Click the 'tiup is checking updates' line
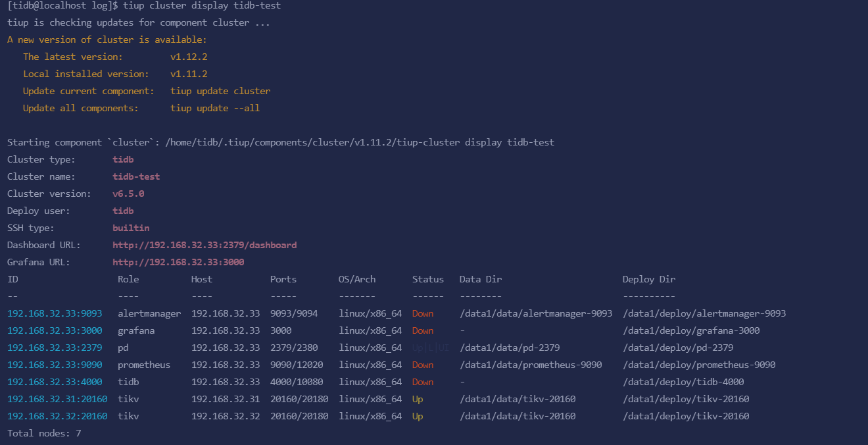 (139, 22)
